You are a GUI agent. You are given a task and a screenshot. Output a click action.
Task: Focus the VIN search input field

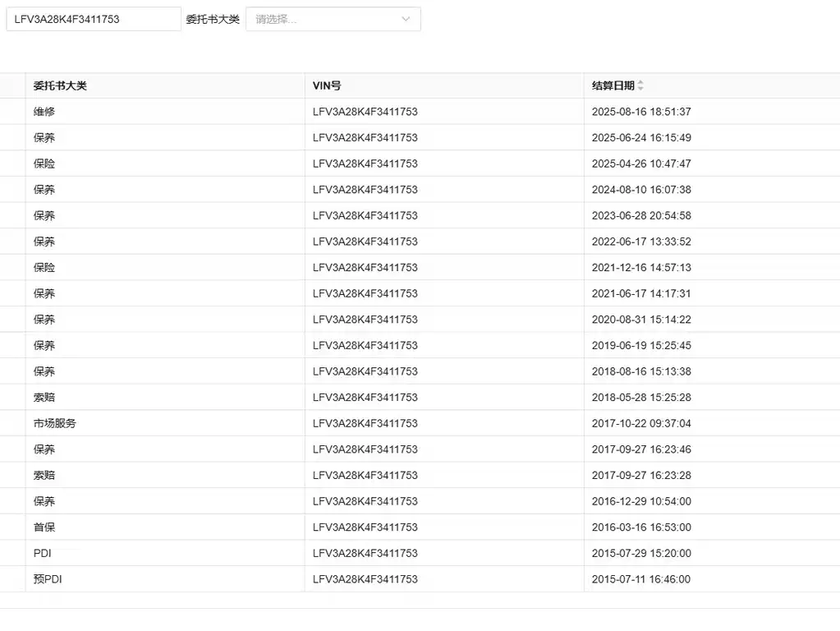[x=94, y=19]
